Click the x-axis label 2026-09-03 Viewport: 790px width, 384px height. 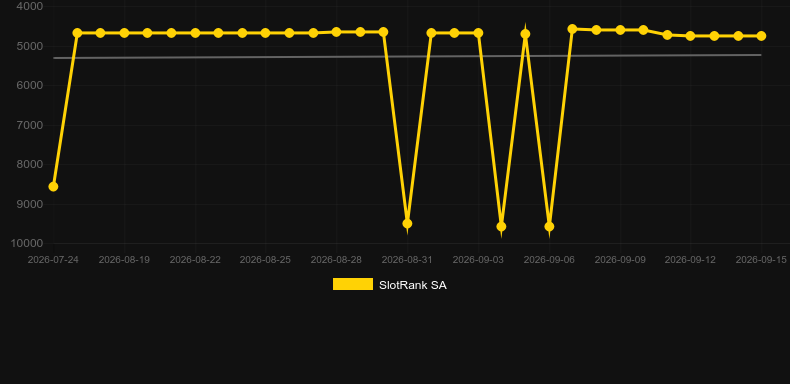[478, 260]
